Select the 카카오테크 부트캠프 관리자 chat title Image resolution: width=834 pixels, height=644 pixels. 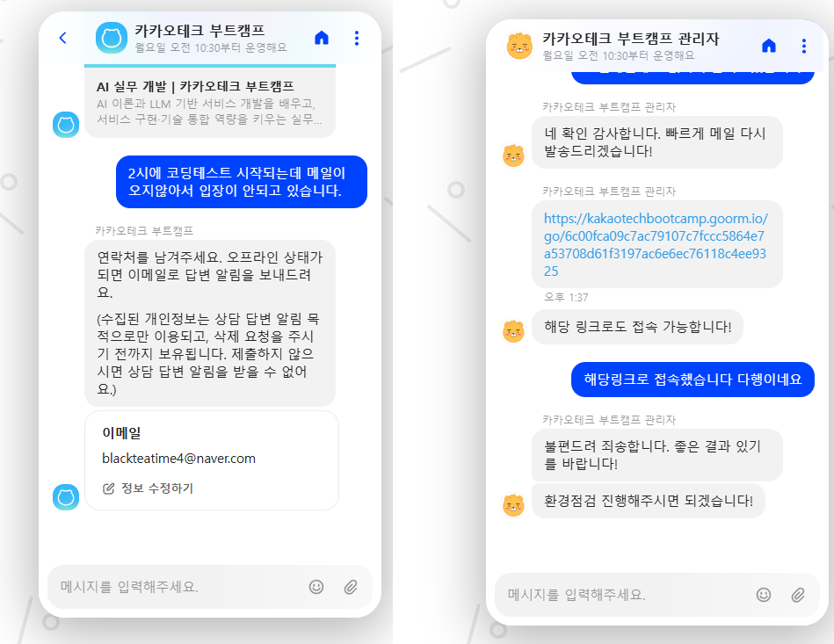[630, 39]
